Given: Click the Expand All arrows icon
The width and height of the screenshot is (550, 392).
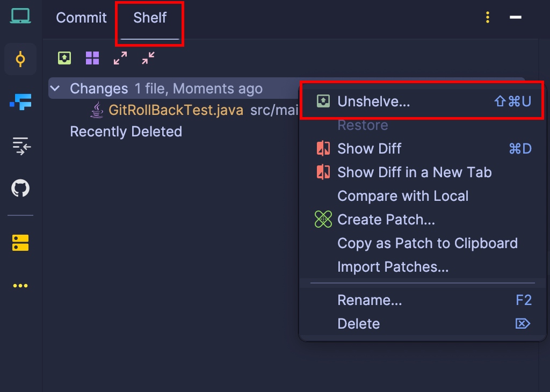Looking at the screenshot, I should (120, 58).
